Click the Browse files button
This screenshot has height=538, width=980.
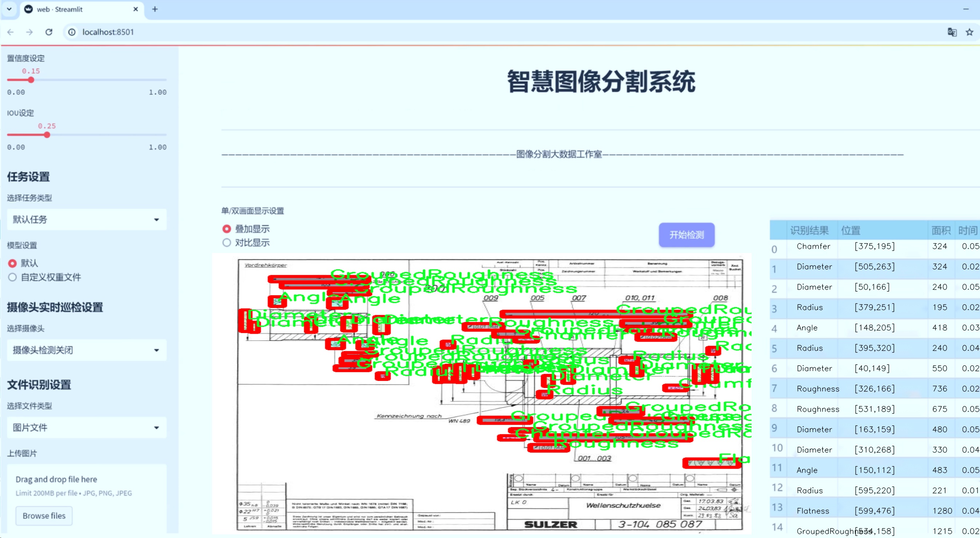[x=44, y=515]
